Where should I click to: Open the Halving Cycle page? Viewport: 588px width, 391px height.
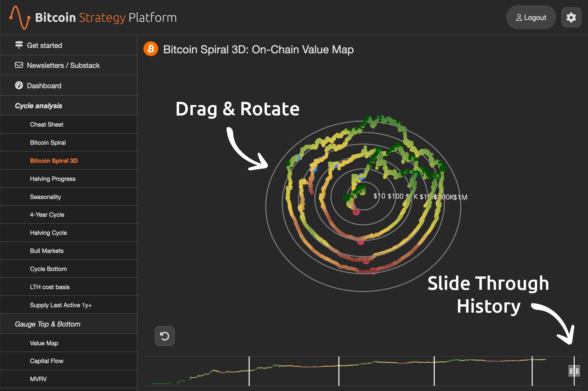[x=69, y=233]
